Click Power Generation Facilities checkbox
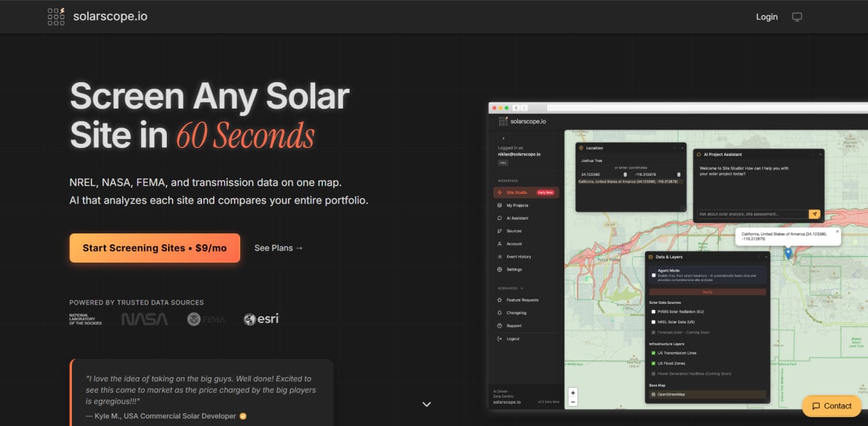Screen dimensions: 868x426 coord(654,373)
